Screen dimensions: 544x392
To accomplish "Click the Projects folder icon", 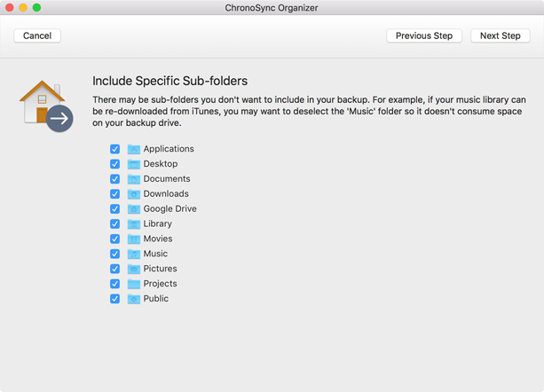I will (134, 284).
